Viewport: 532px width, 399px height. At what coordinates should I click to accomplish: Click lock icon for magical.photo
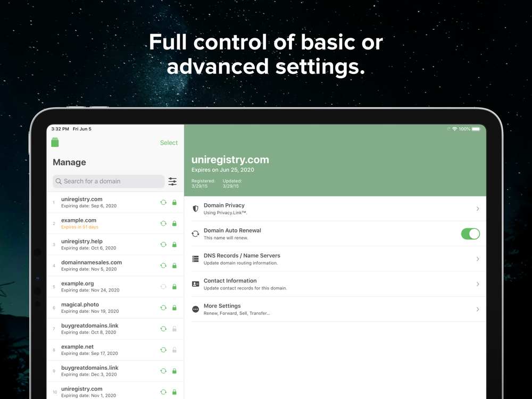pos(174,307)
